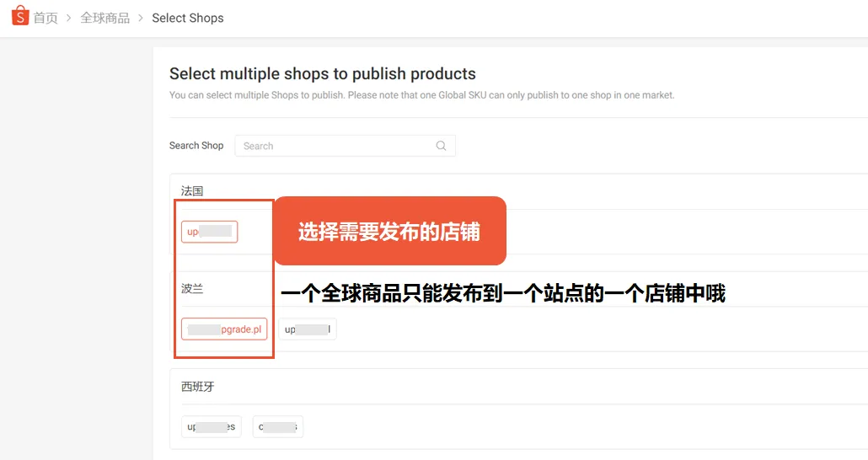Click the chevron after 首页 breadcrumb

(68, 18)
